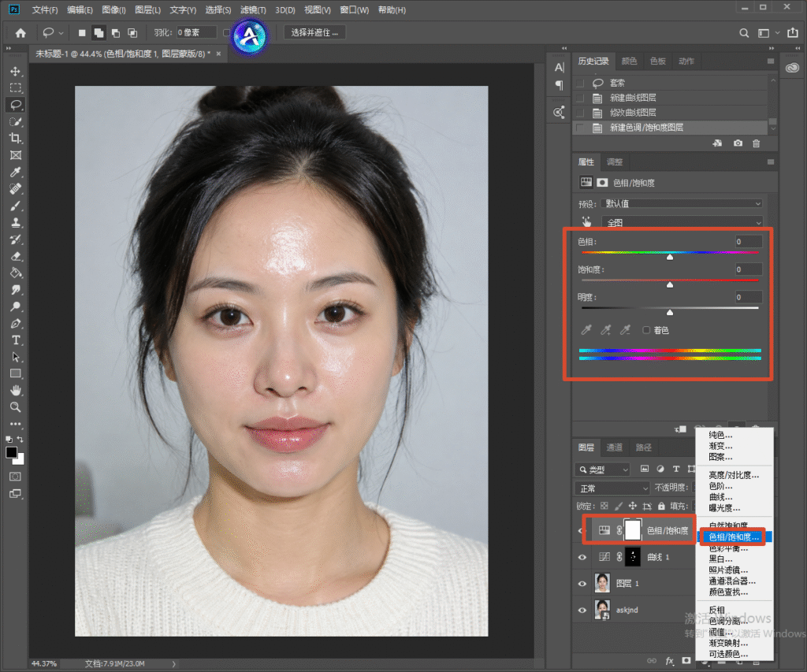This screenshot has width=807, height=672.
Task: Delete current history state trash icon
Action: pyautogui.click(x=756, y=143)
